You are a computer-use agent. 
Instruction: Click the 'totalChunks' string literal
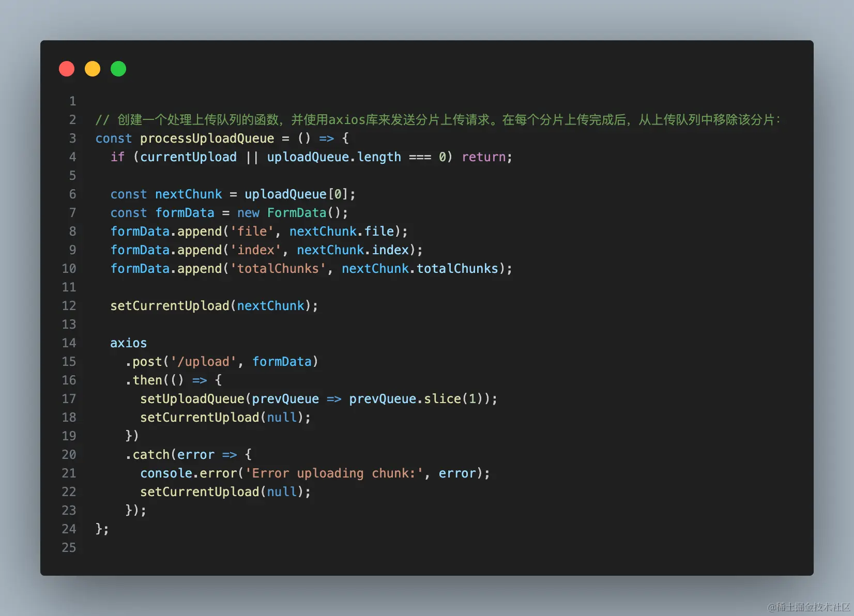[x=278, y=269]
